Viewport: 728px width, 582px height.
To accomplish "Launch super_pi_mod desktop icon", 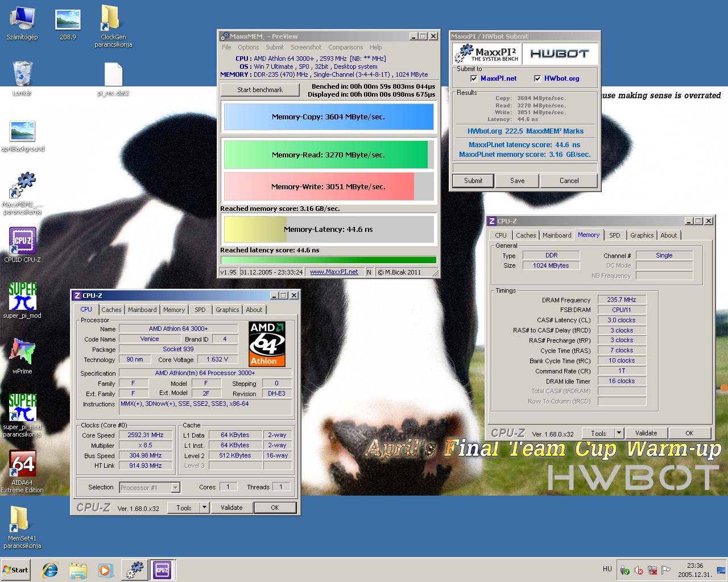I will click(22, 300).
